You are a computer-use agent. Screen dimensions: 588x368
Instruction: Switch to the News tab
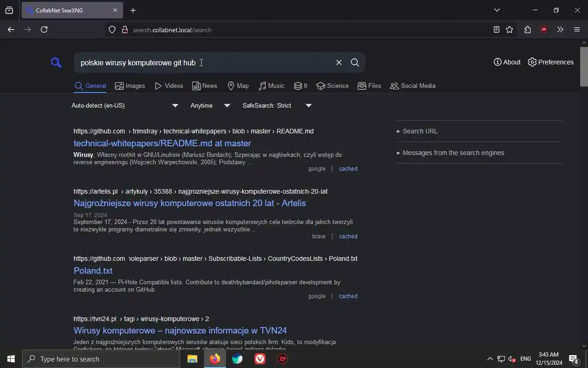click(x=204, y=86)
